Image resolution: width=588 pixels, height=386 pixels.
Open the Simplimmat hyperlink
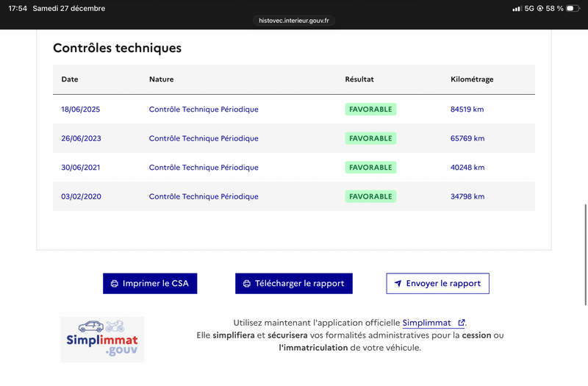click(426, 323)
